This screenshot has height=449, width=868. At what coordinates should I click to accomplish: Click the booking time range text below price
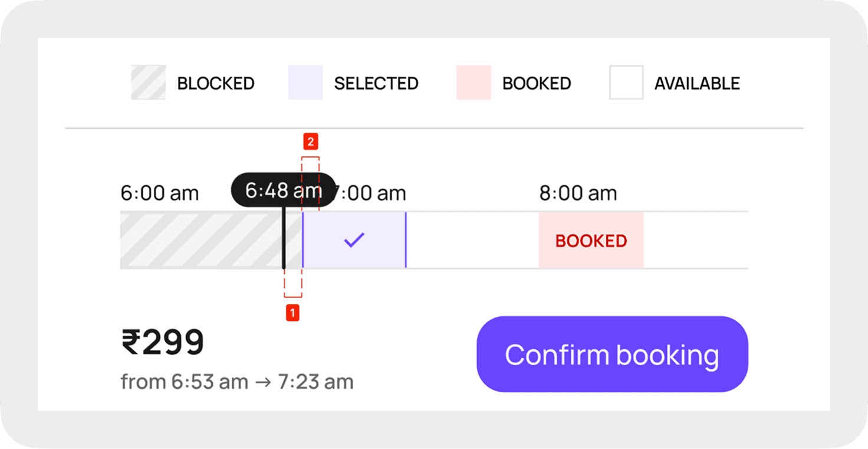[x=237, y=382]
